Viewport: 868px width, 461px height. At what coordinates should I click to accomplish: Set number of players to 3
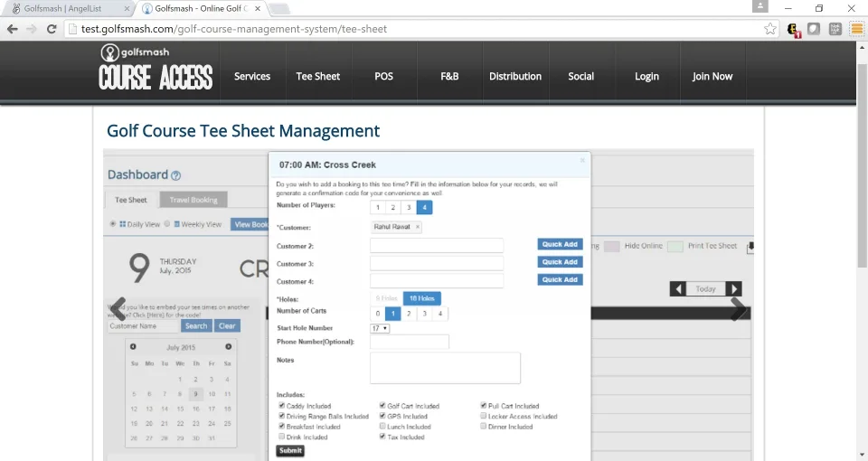click(x=409, y=208)
